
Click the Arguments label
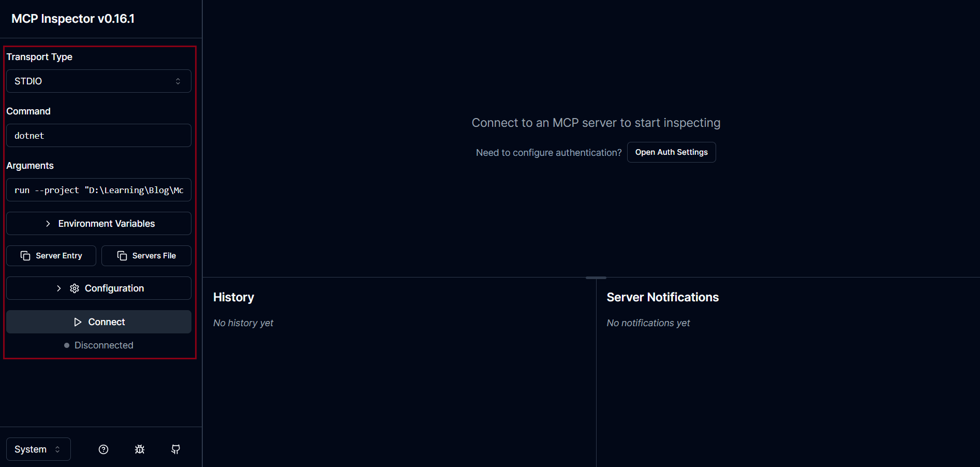click(30, 166)
